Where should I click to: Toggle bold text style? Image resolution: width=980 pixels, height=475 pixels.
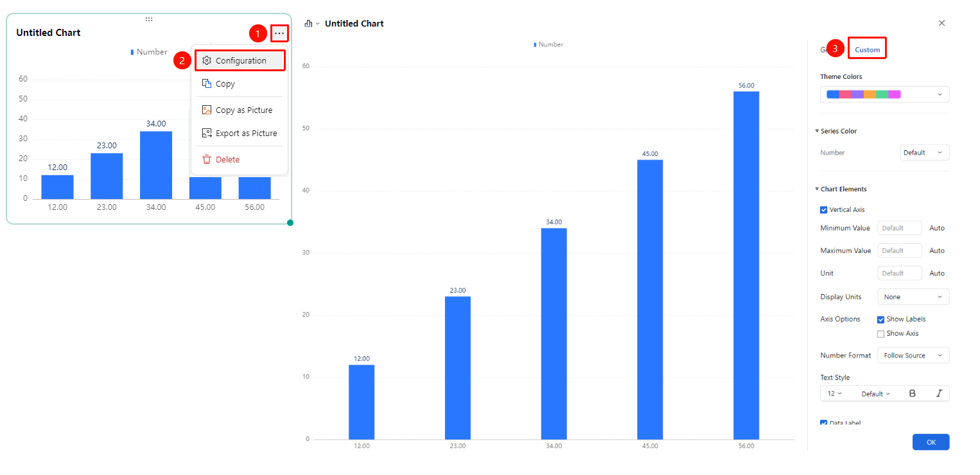coord(912,393)
